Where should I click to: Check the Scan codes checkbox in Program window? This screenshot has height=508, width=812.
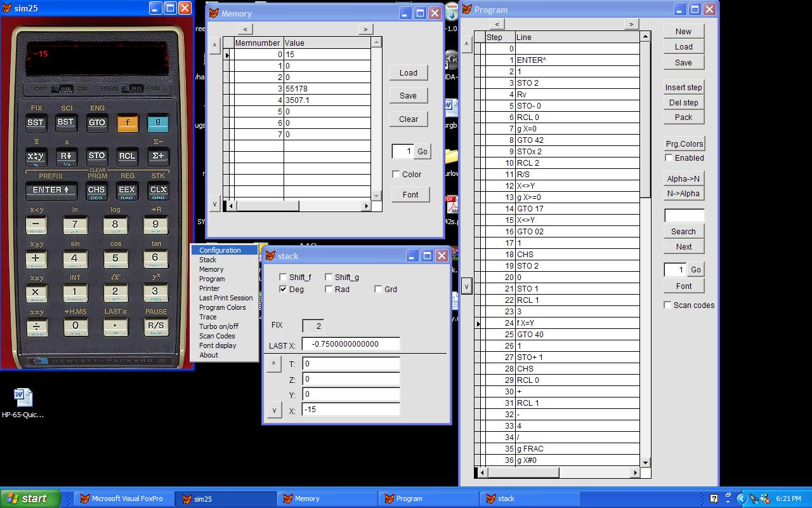(x=667, y=305)
